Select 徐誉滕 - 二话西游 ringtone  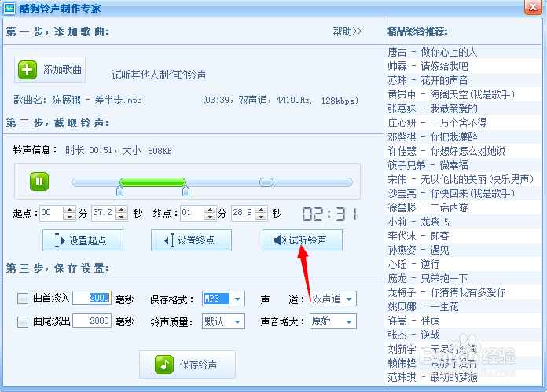[462, 207]
